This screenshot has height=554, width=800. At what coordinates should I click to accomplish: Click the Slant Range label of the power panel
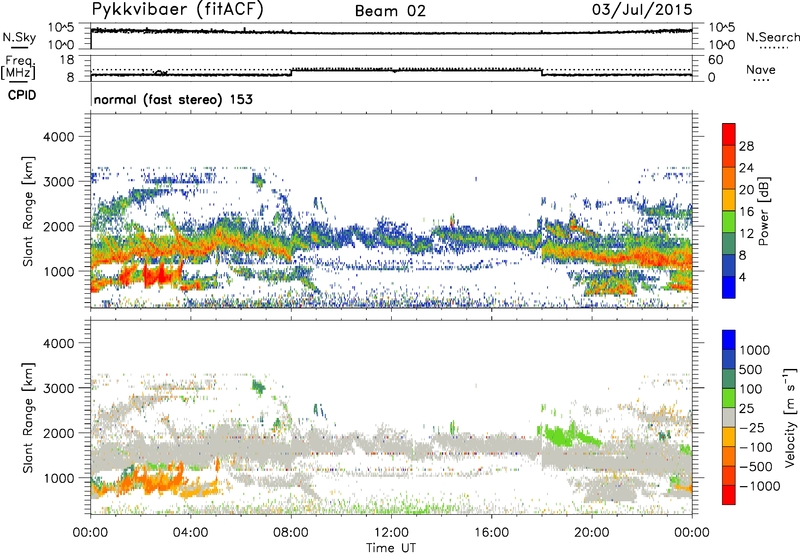tap(28, 211)
